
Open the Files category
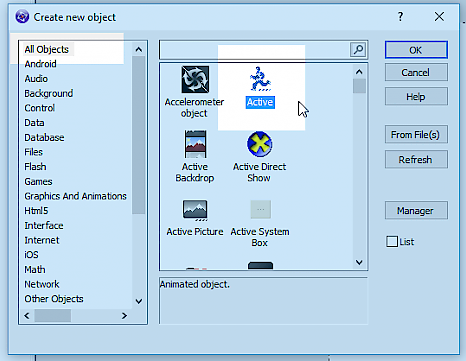pos(33,152)
